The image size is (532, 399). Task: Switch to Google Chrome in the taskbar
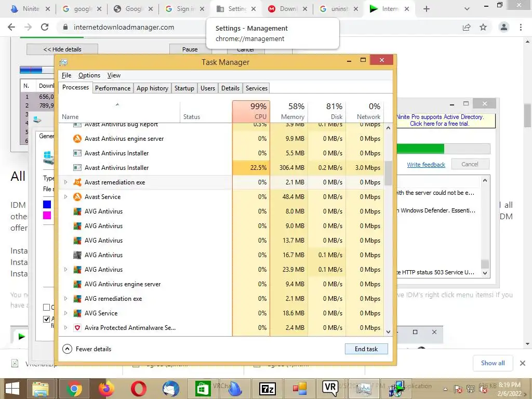[x=74, y=389]
